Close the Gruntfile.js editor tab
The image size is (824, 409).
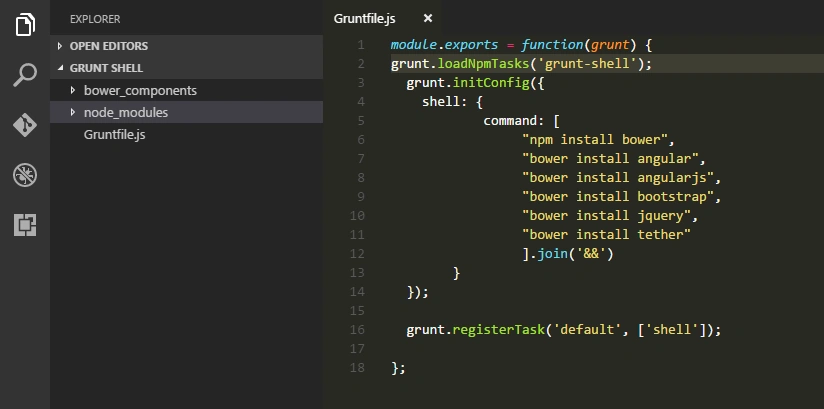[x=428, y=18]
